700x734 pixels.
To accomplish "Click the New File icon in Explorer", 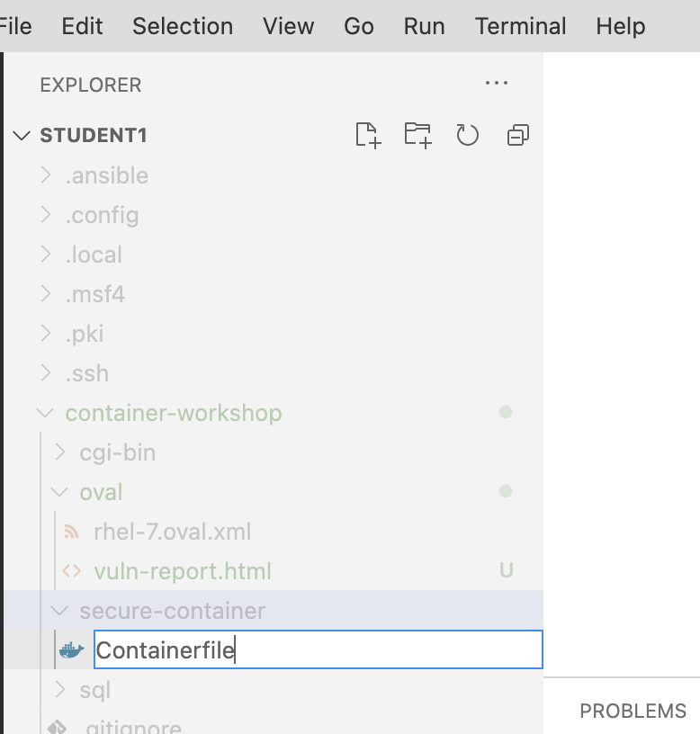I will click(367, 134).
